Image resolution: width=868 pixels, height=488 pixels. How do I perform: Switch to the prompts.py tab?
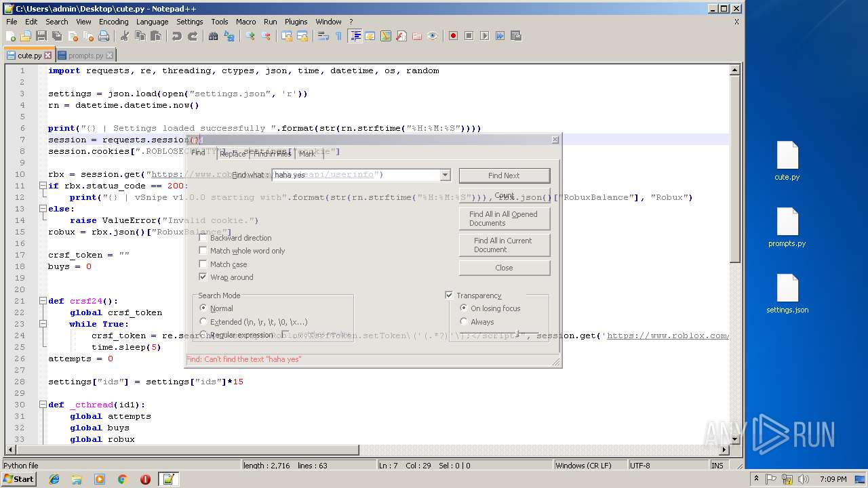click(x=85, y=56)
